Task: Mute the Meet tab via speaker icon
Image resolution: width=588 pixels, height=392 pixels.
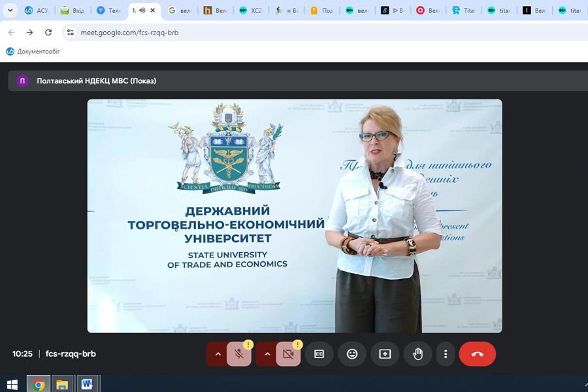Action: click(x=142, y=10)
